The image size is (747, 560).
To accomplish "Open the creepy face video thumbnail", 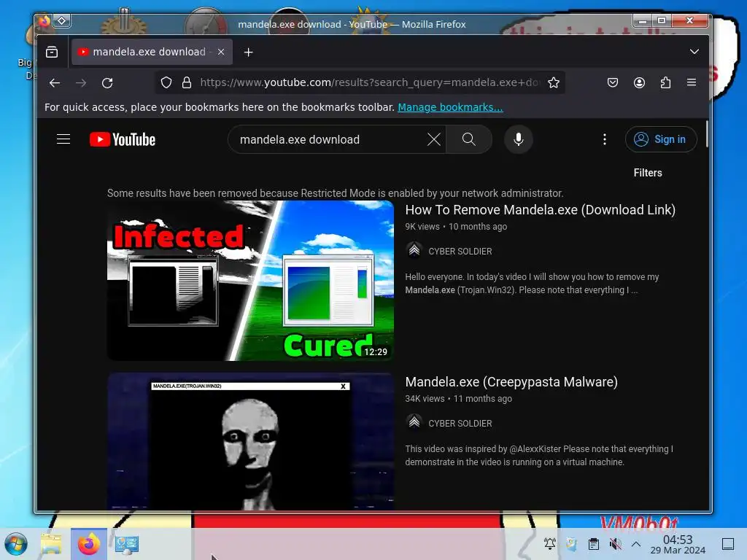I will coord(251,441).
